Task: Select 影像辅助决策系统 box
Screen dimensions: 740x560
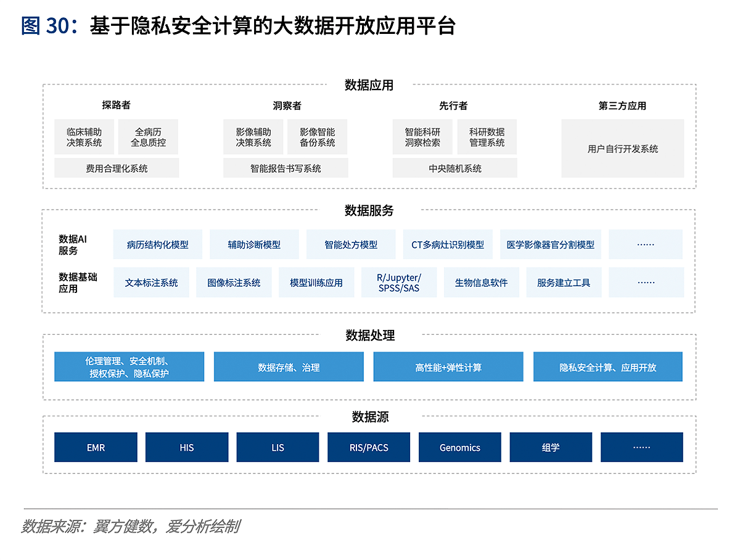Action: click(253, 137)
